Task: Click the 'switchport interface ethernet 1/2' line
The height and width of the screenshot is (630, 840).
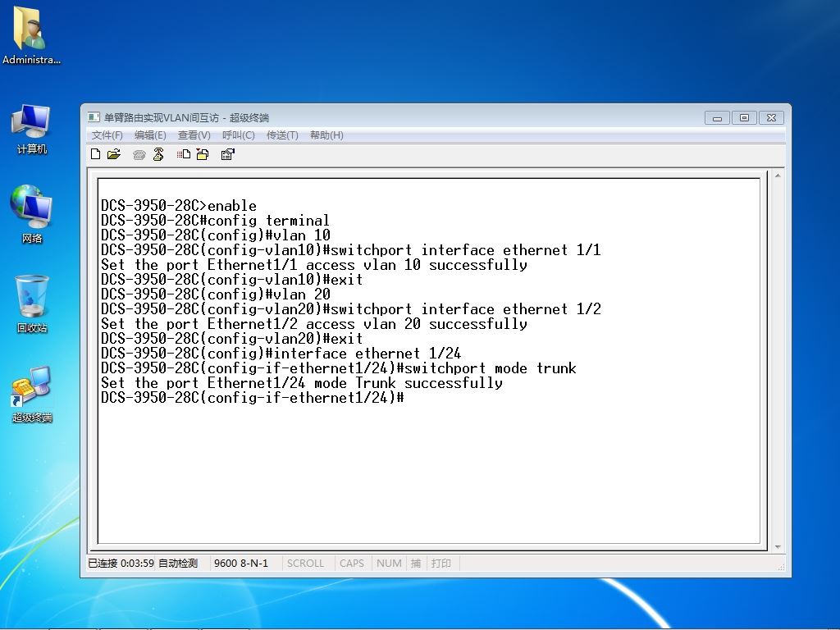Action: [x=351, y=309]
